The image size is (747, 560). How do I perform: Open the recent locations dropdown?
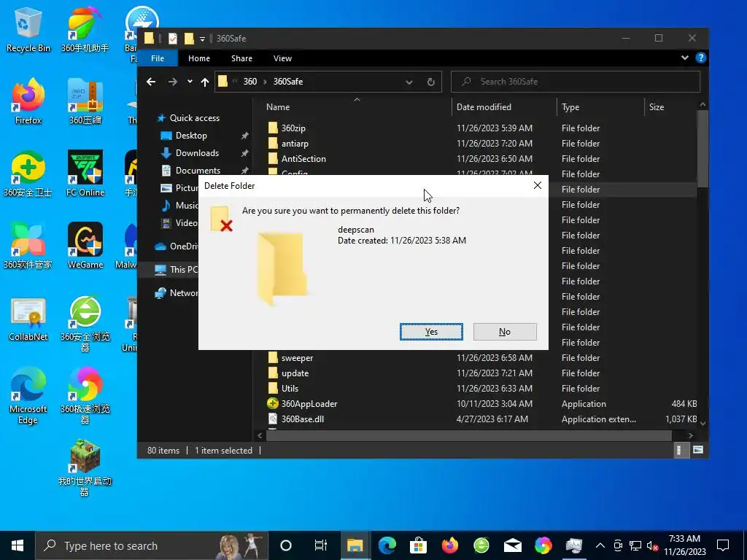[190, 82]
